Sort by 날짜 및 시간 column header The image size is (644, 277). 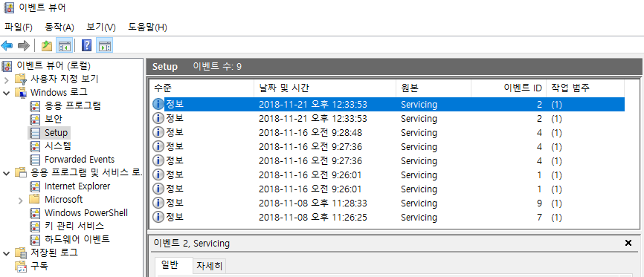[325, 88]
